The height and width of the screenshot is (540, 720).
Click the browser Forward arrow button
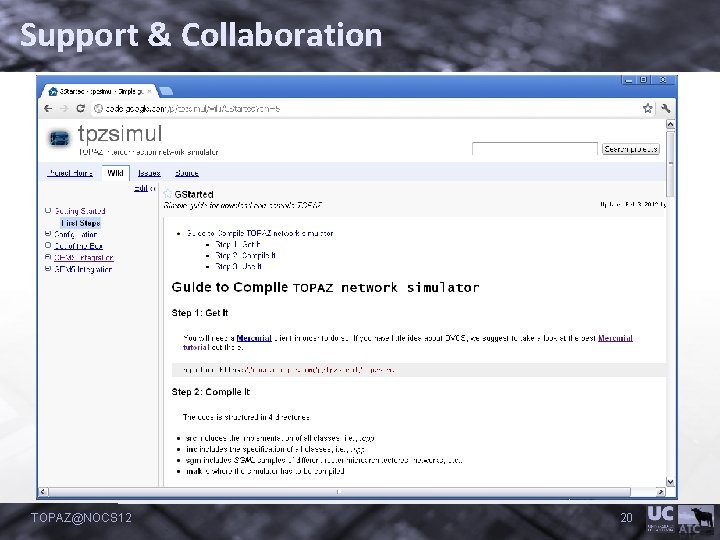click(64, 108)
